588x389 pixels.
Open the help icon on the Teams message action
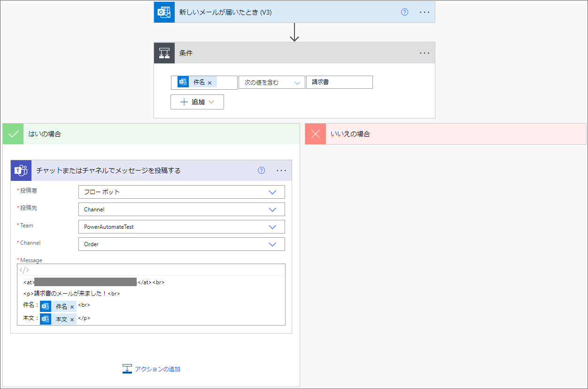coord(261,171)
